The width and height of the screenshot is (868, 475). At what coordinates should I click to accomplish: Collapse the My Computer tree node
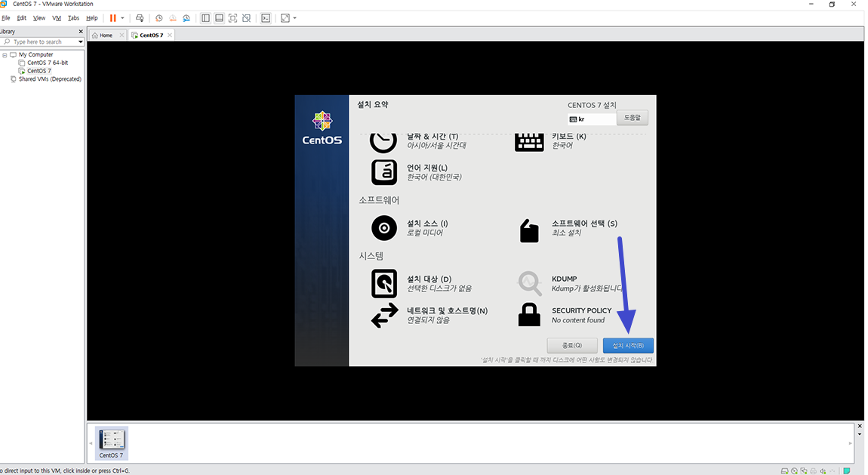click(5, 55)
